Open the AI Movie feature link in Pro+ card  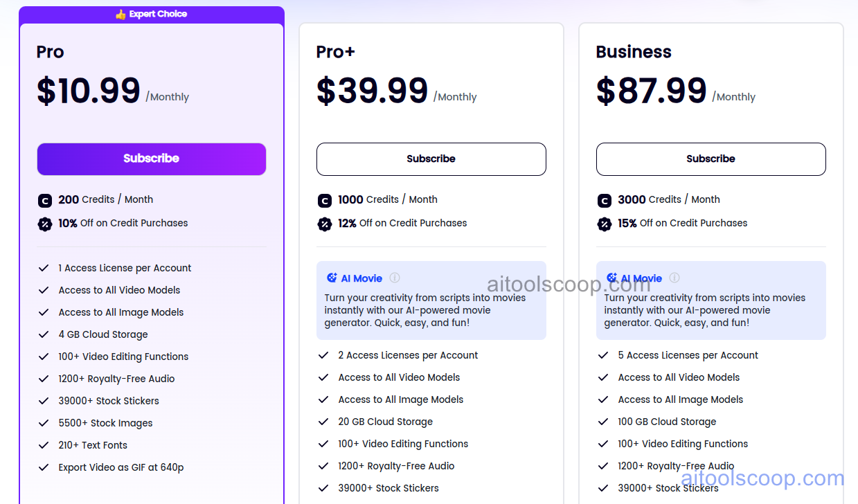[x=362, y=278]
